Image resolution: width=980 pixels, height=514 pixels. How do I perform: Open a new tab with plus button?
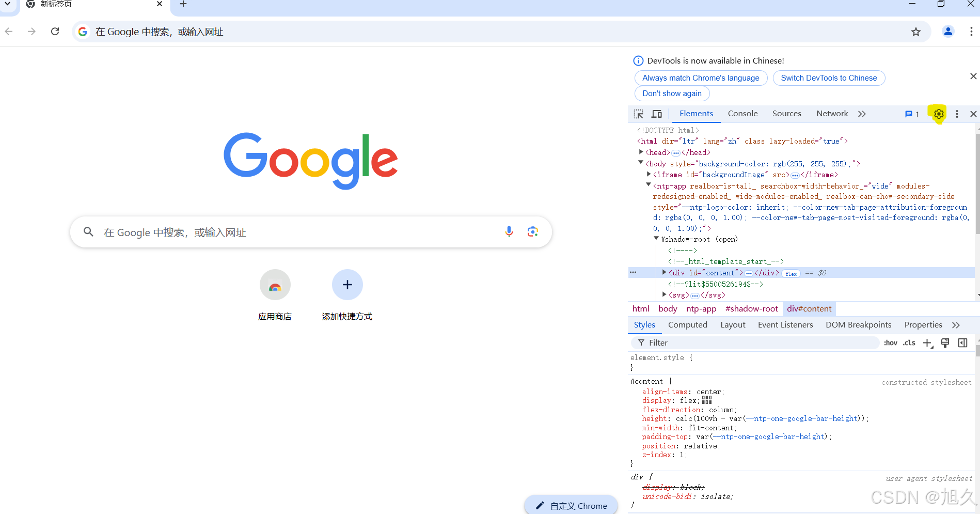pyautogui.click(x=183, y=4)
